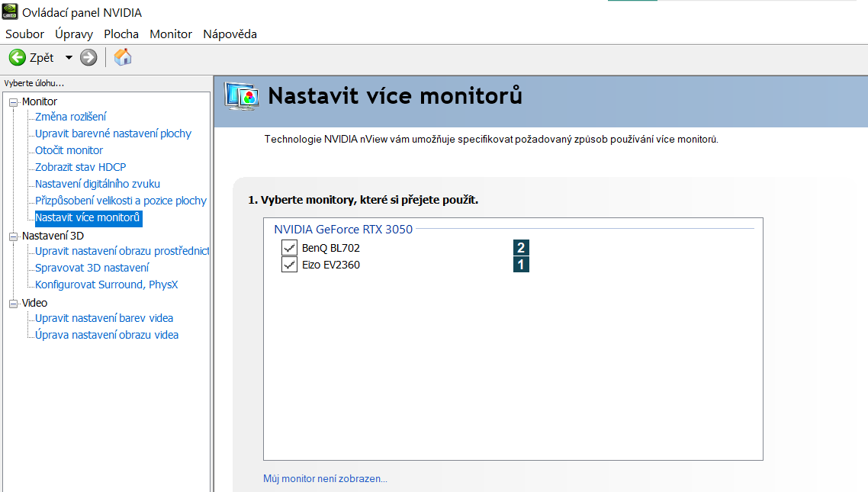Uncheck the BenQ BL702 checkbox
868x492 pixels.
click(x=289, y=248)
